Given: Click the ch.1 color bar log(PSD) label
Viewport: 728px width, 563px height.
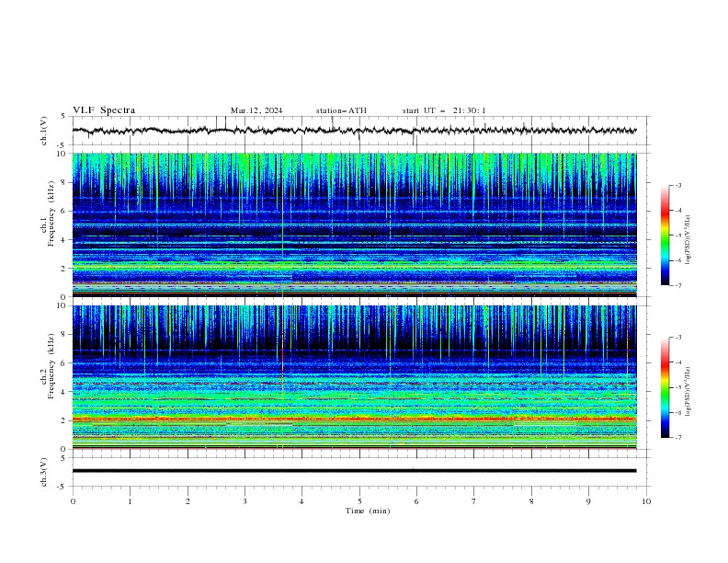Looking at the screenshot, I should [688, 239].
